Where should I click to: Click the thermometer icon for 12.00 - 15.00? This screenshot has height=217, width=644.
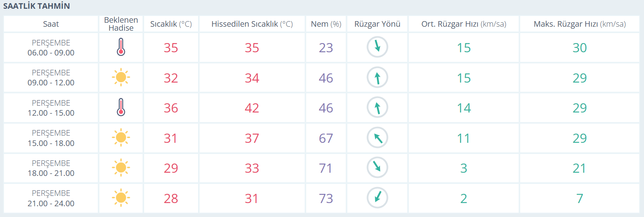click(x=121, y=107)
